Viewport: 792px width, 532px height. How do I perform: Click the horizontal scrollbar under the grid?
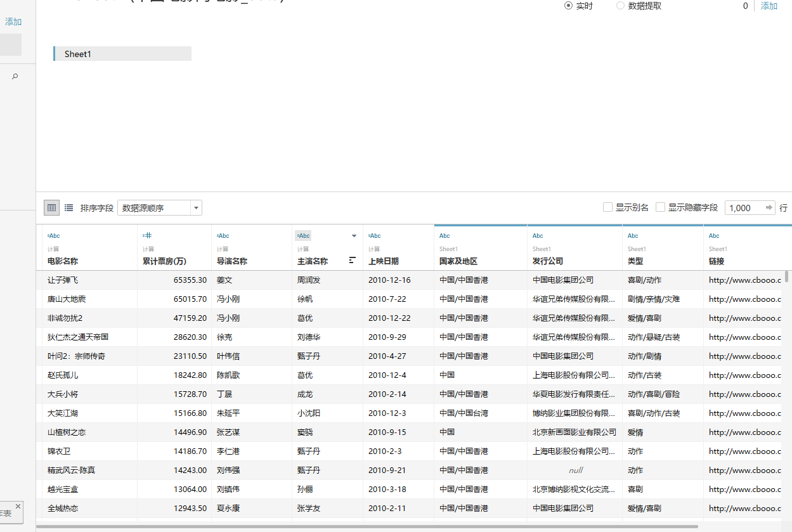pyautogui.click(x=368, y=526)
